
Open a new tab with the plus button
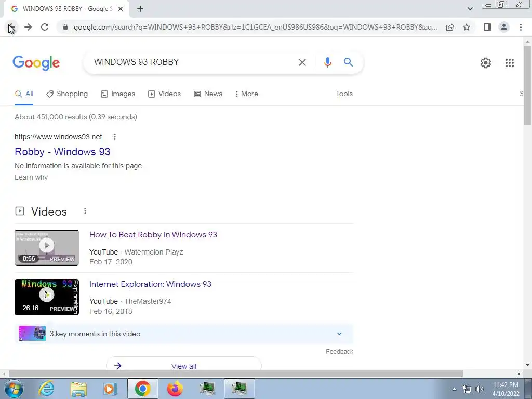point(140,9)
